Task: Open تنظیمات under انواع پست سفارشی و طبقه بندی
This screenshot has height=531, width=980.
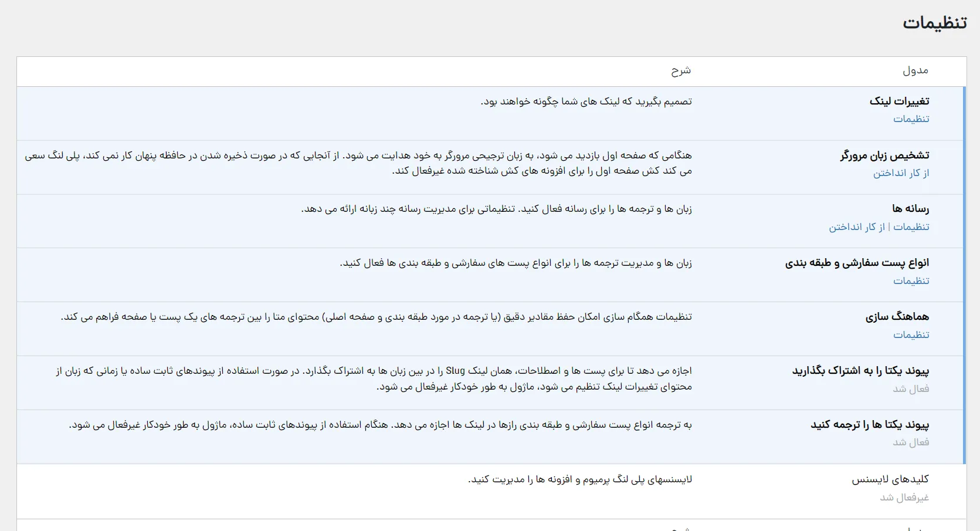Action: coord(911,281)
